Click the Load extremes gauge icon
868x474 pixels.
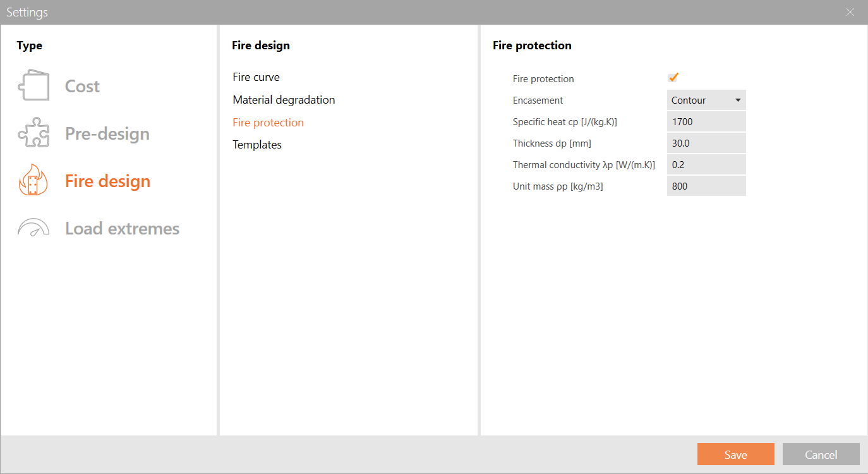(33, 228)
